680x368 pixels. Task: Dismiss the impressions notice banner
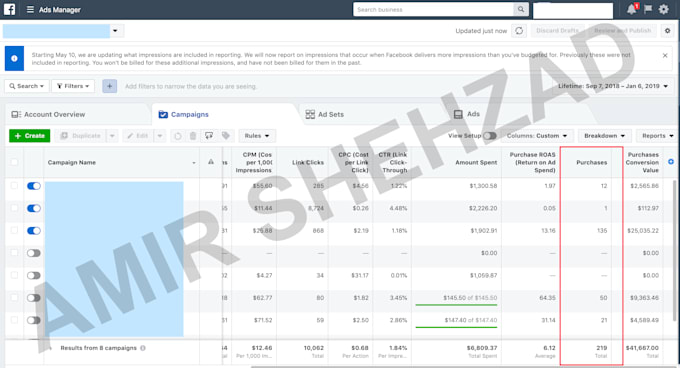pos(665,55)
